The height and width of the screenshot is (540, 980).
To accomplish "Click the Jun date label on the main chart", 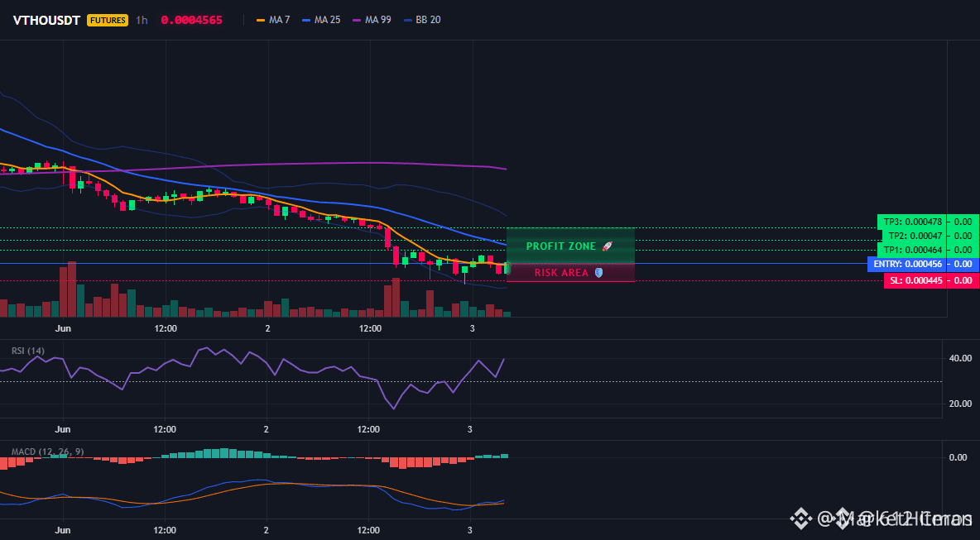I will 63,328.
